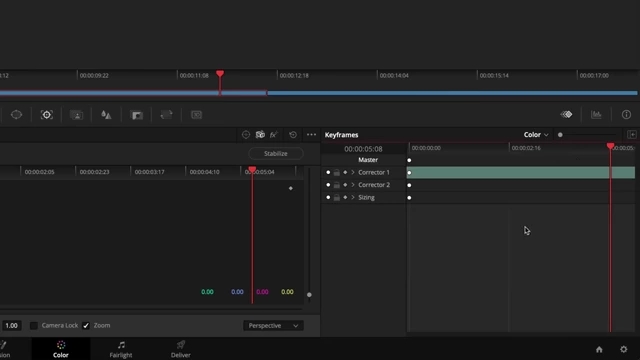Select the FX tracker mode icon

pos(273,135)
